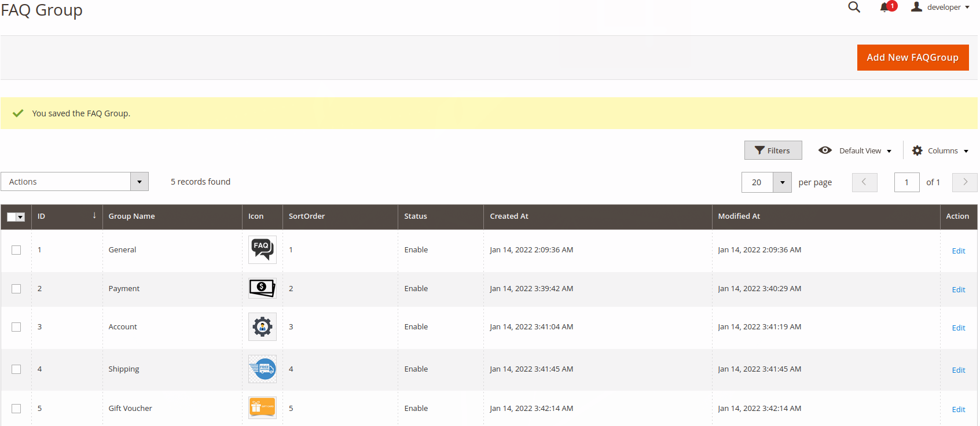Check the Gift Voucher row checkbox
980x426 pixels.
tap(16, 409)
